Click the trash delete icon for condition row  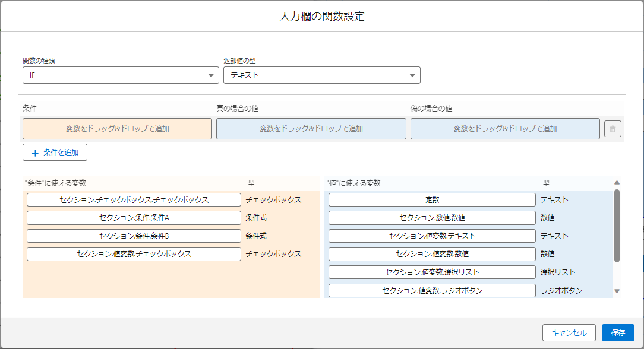coord(613,129)
